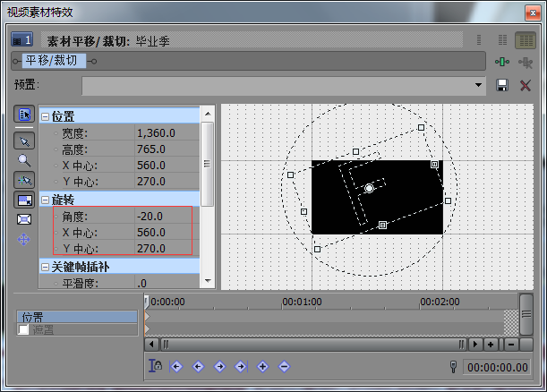Collapse the 位置 properties group
Viewport: 547px width, 392px height.
[45, 116]
